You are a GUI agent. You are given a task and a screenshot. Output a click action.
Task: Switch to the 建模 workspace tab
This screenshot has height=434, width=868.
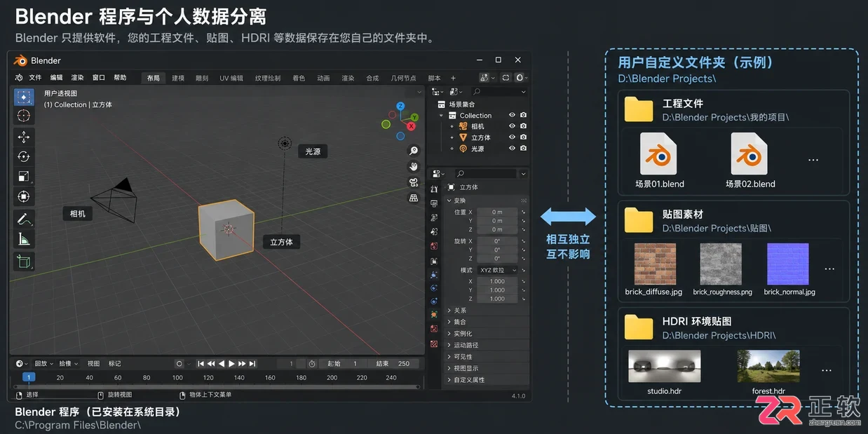[x=178, y=78]
